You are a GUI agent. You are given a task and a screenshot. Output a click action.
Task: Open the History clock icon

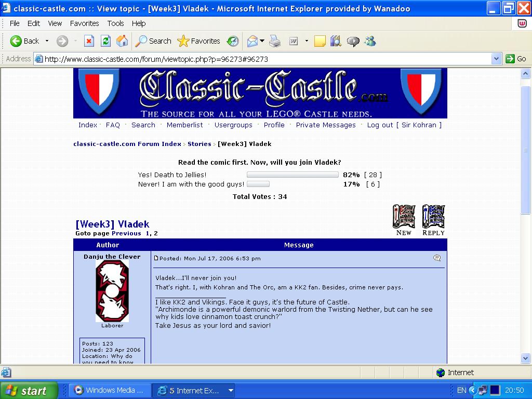tap(233, 42)
